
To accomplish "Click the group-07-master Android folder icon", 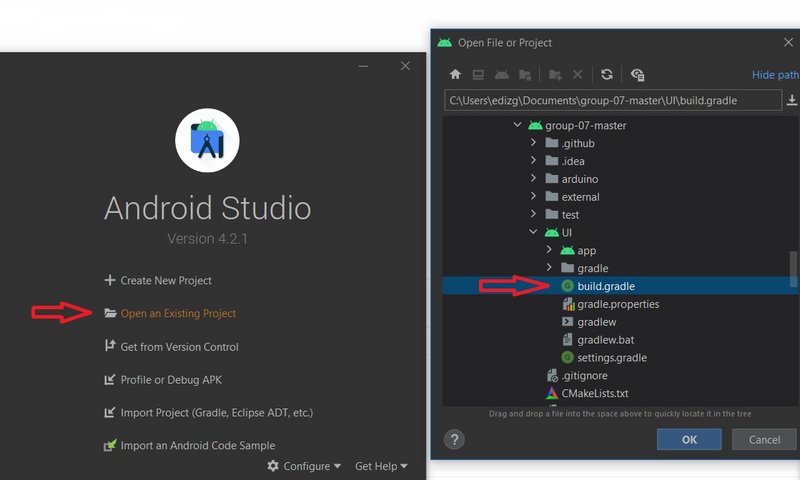I will [535, 125].
